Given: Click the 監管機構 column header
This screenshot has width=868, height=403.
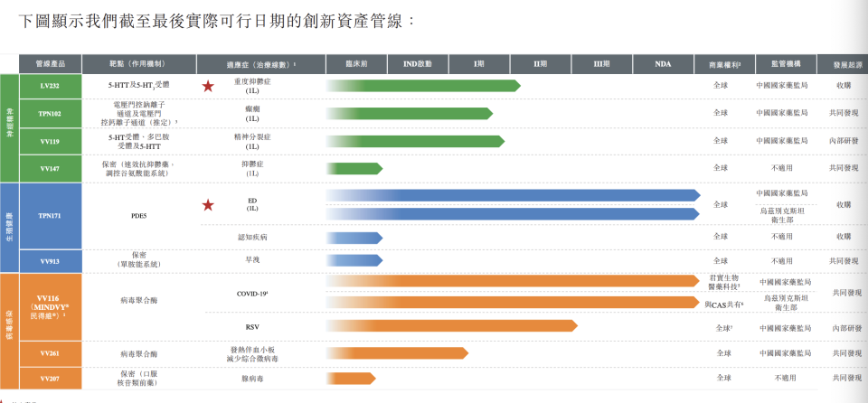Looking at the screenshot, I should pyautogui.click(x=786, y=64).
